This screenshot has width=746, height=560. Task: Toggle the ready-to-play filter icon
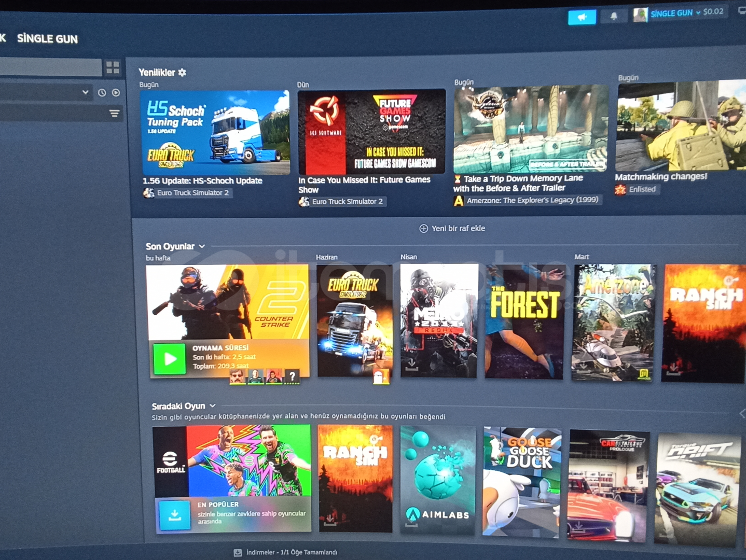(116, 93)
